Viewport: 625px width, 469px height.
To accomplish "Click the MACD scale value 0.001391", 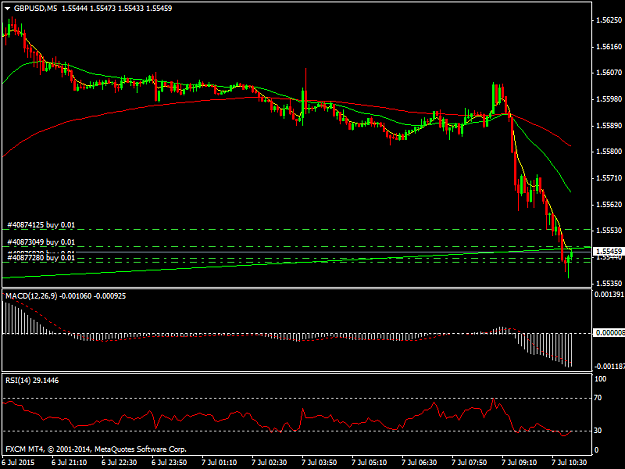I will (x=609, y=294).
